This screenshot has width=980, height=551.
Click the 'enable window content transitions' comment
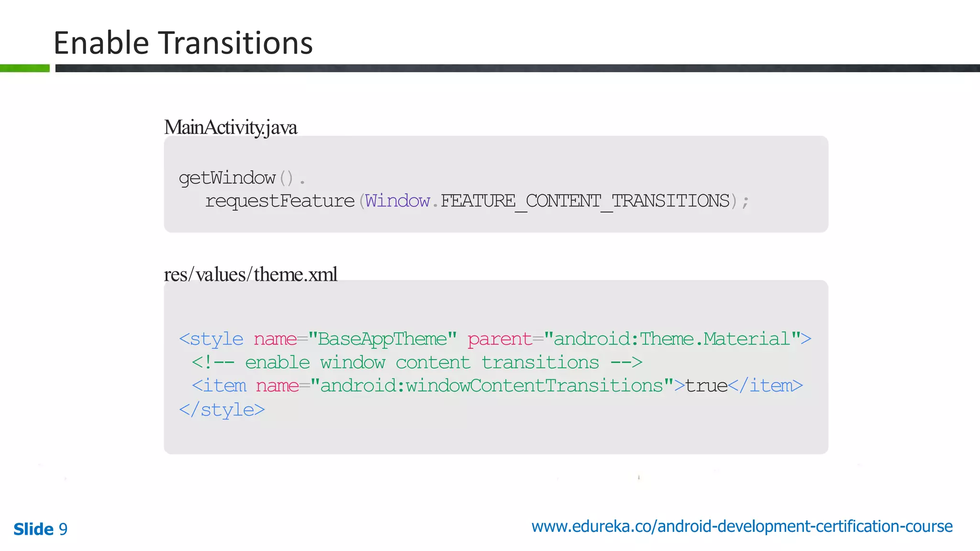[x=417, y=363]
